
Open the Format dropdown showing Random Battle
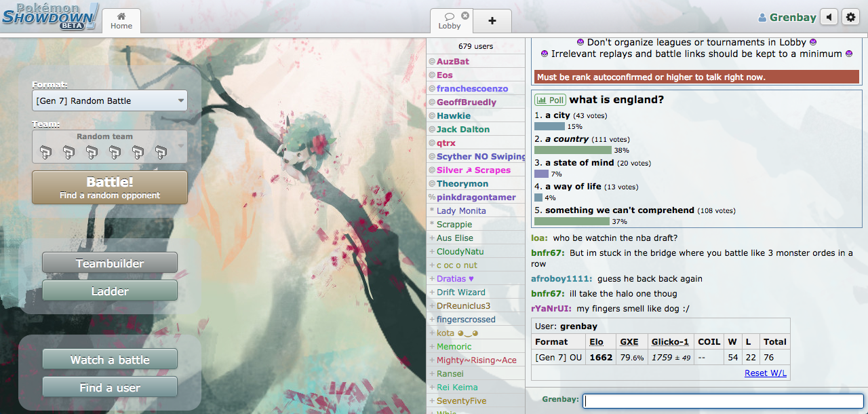(x=110, y=101)
